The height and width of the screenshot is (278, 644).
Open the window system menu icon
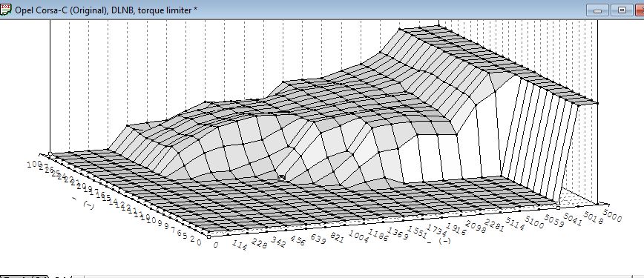coord(6,9)
